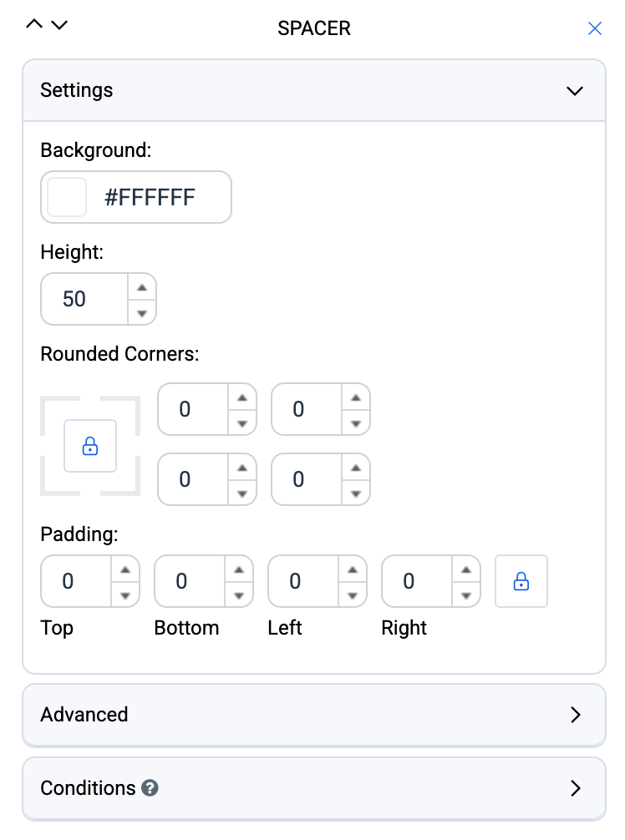Increase the Left padding
Viewport: 625px width, 840px height.
353,569
